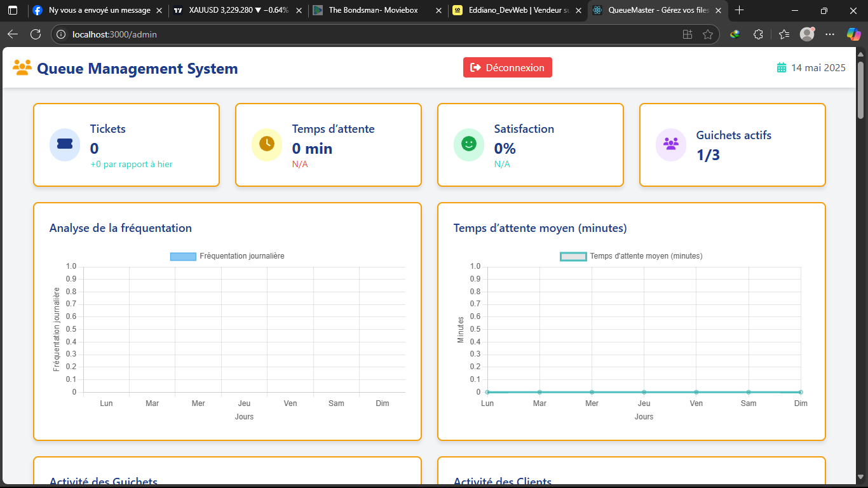Close the Facebook message tab
Viewport: 868px width, 488px height.
[159, 10]
